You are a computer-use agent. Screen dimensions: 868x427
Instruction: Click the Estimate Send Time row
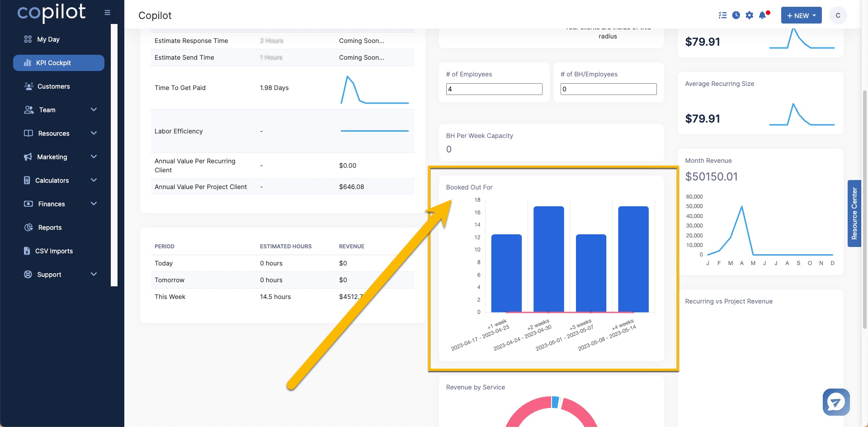coord(283,57)
